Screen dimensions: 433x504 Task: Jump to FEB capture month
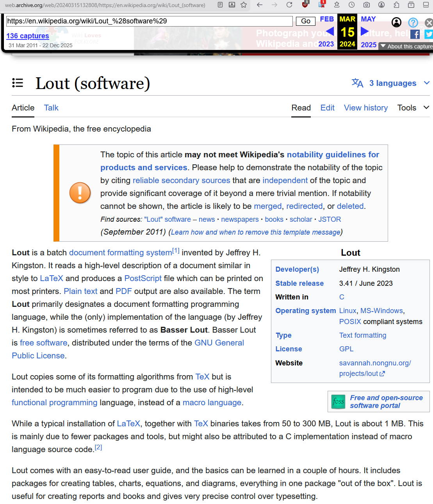[x=327, y=19]
